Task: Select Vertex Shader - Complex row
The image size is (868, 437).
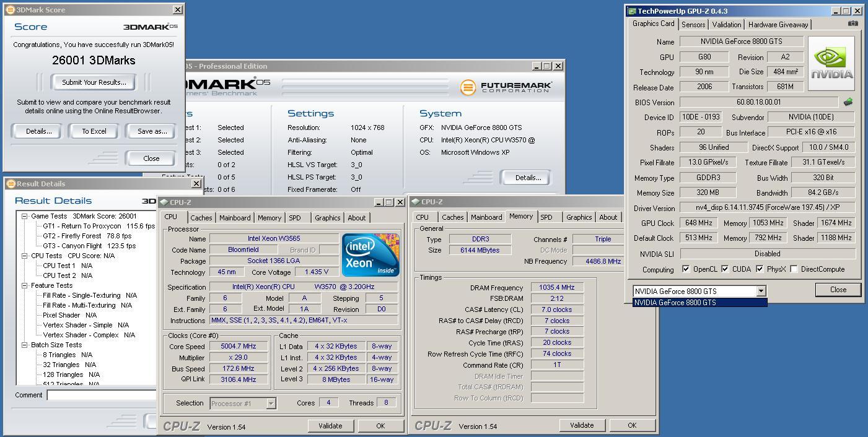Action: [89, 335]
